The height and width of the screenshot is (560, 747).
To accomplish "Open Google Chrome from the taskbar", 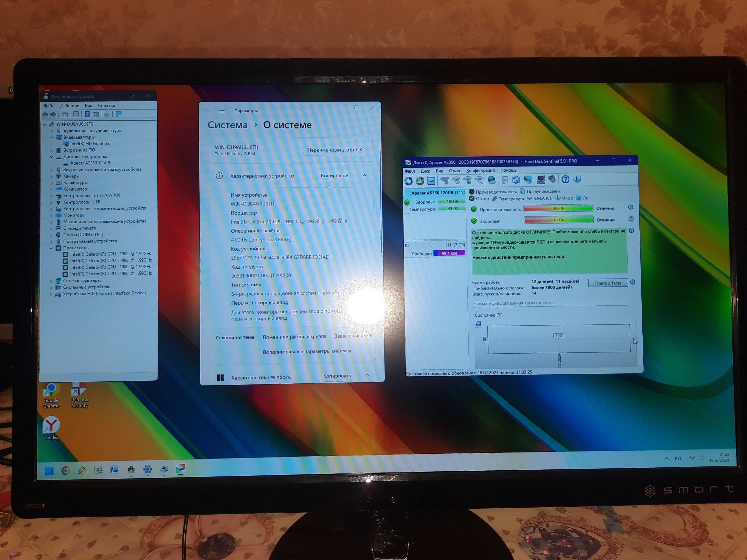I will click(66, 471).
